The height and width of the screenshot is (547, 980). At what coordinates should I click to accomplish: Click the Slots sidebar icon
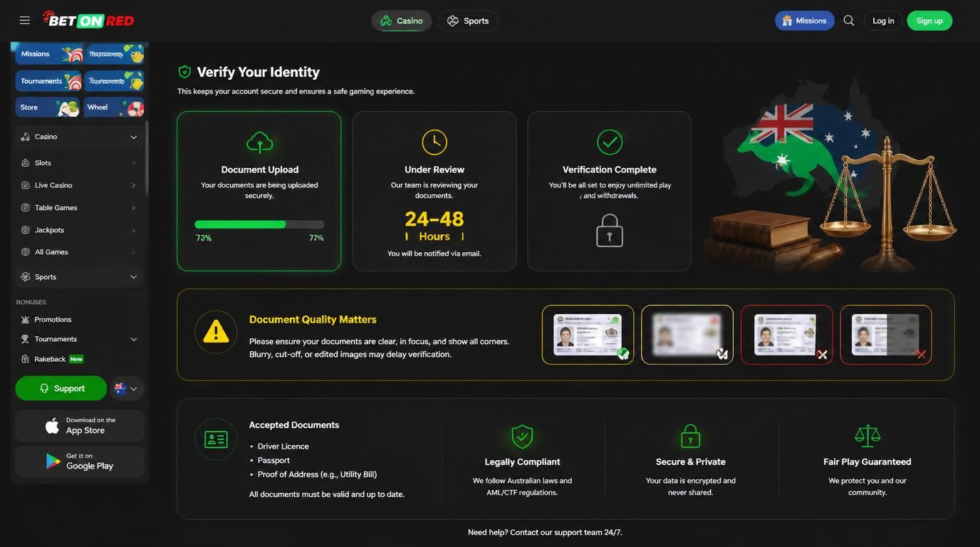pos(26,163)
